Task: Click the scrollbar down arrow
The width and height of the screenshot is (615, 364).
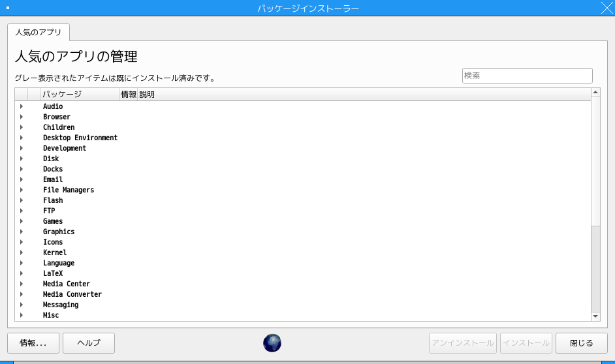Action: (595, 316)
